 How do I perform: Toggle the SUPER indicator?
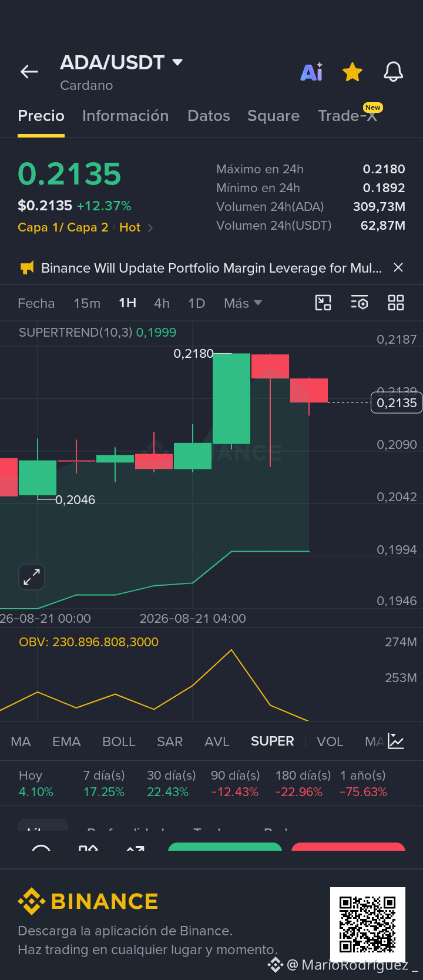pyautogui.click(x=272, y=741)
